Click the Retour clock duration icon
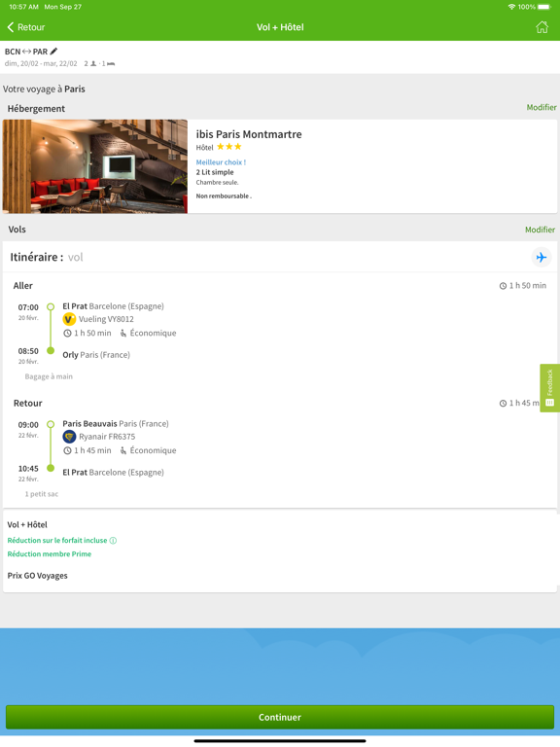This screenshot has height=747, width=560. (503, 403)
